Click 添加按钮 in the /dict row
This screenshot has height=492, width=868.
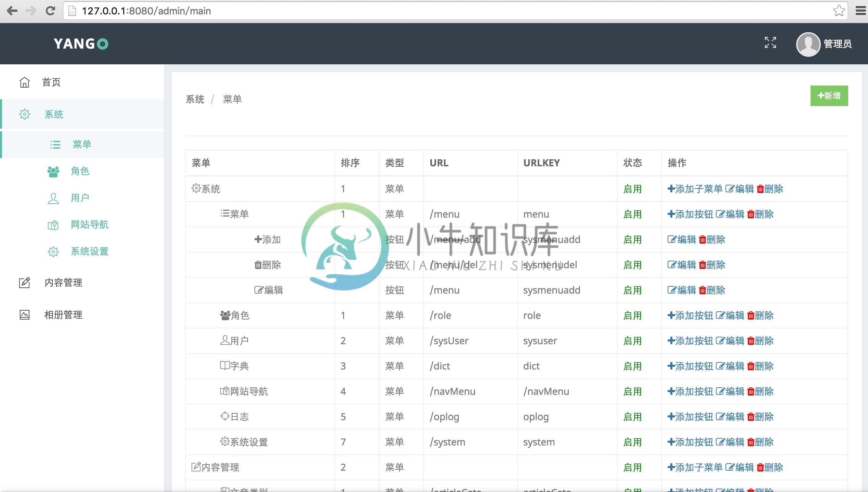click(x=690, y=366)
